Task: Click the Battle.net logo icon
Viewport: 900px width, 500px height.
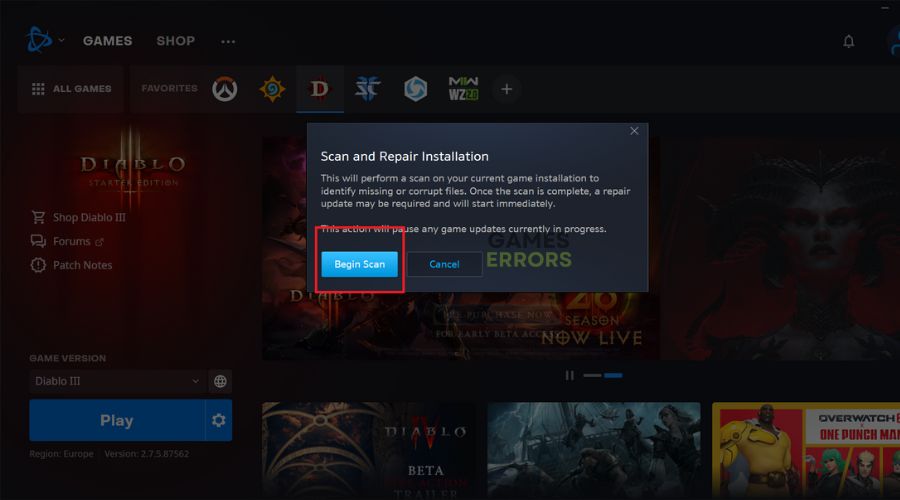Action: point(39,40)
